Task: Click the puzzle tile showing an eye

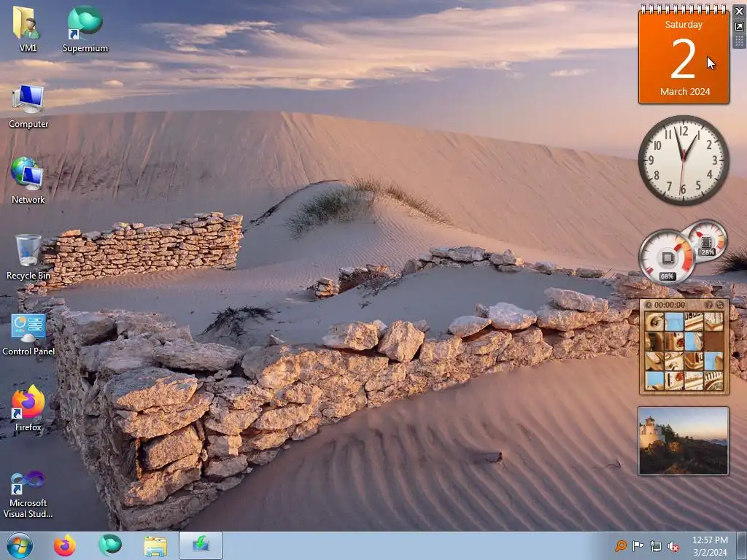Action: [654, 322]
